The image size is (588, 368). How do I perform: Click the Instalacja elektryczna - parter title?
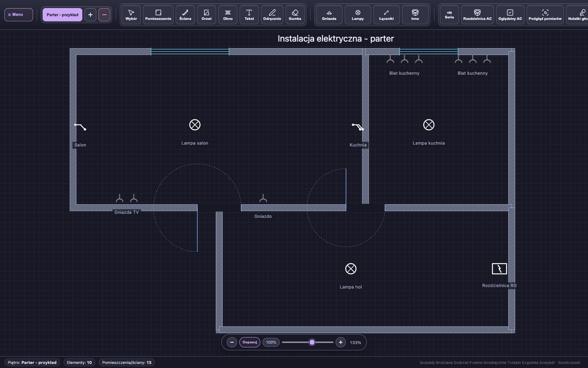pos(336,39)
